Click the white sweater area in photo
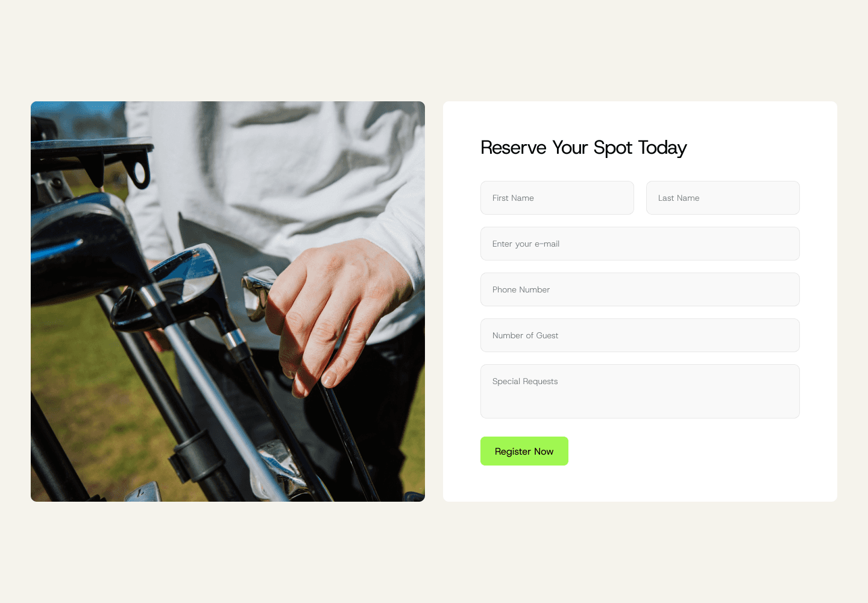The height and width of the screenshot is (603, 868). pyautogui.click(x=271, y=169)
